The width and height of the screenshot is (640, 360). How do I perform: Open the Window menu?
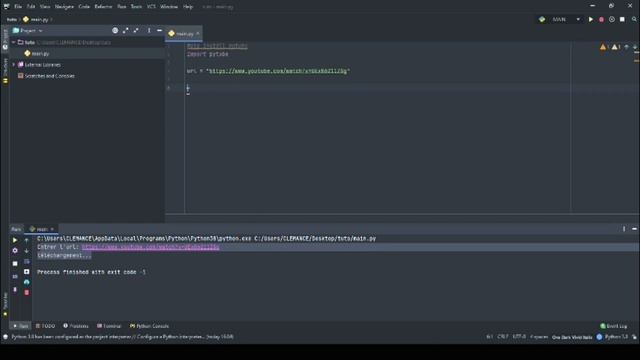(x=169, y=7)
